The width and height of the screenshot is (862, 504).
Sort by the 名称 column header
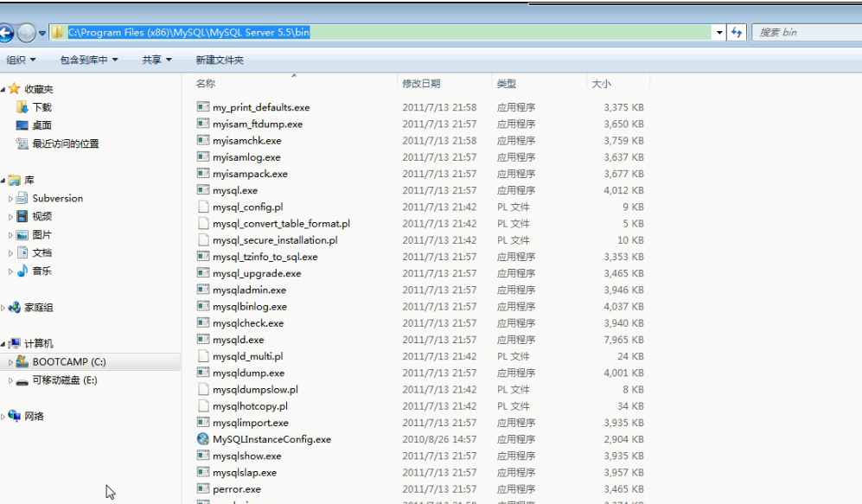pyautogui.click(x=206, y=84)
